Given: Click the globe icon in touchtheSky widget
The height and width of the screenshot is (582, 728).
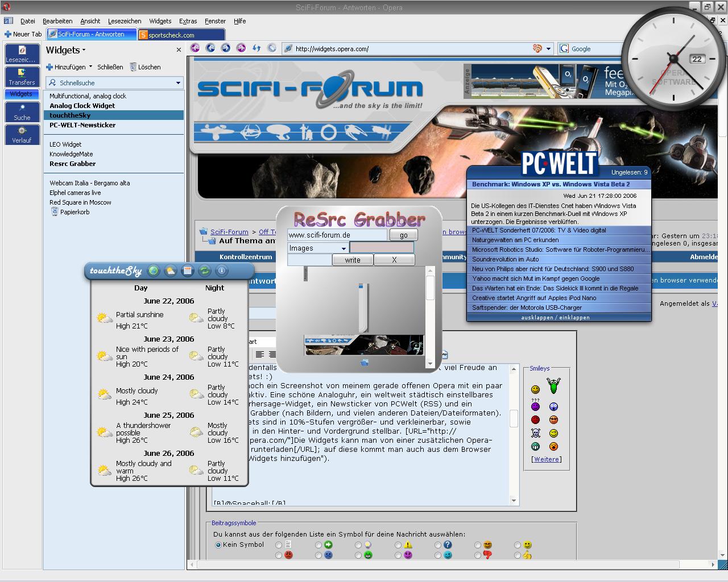Looking at the screenshot, I should tap(153, 271).
